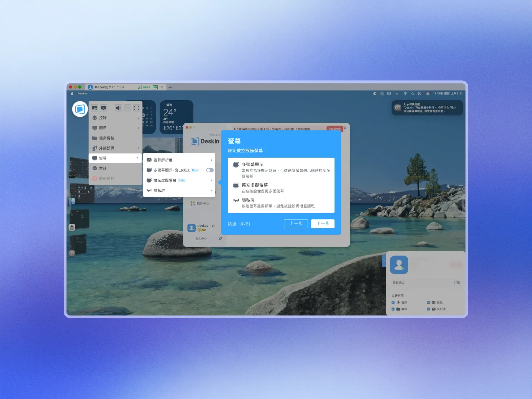Open 插件中心 in DeskIn sidebar
532x399 pixels.
[200, 203]
